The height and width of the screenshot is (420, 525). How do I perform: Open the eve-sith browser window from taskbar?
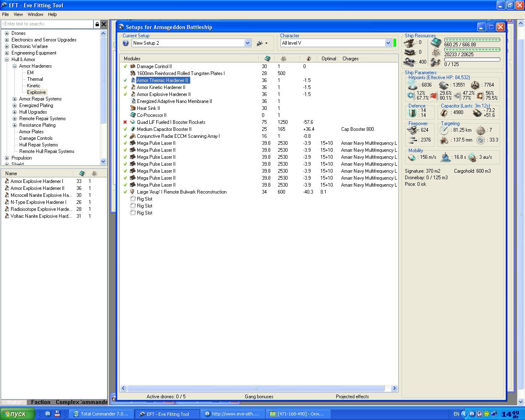[x=233, y=414]
